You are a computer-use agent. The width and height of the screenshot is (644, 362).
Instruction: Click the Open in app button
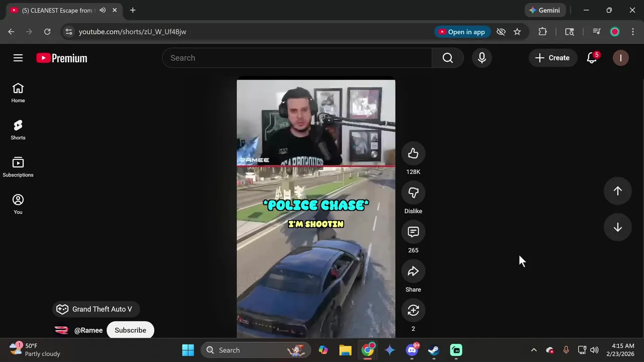tap(462, 32)
